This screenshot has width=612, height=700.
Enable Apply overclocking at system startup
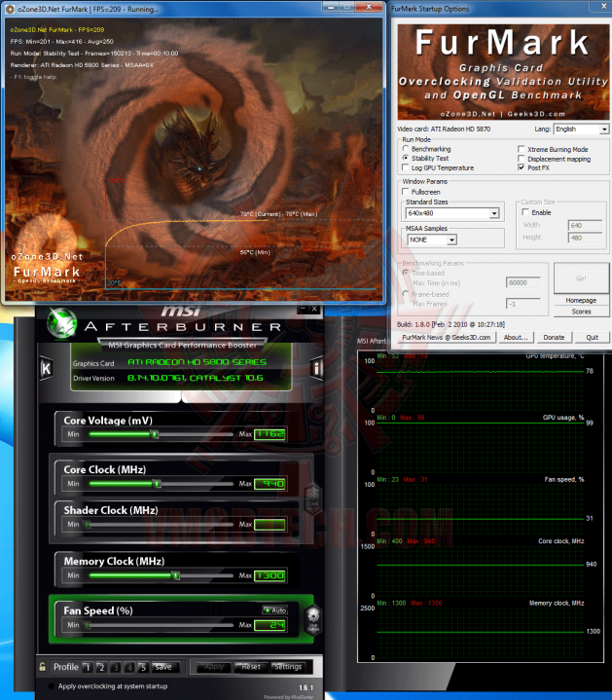pos(51,686)
